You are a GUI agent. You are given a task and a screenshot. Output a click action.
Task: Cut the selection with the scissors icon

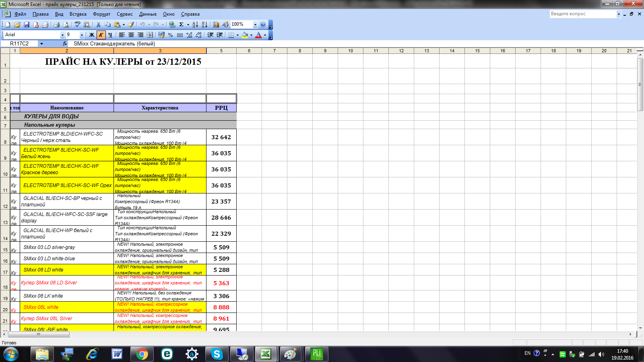coord(98,25)
